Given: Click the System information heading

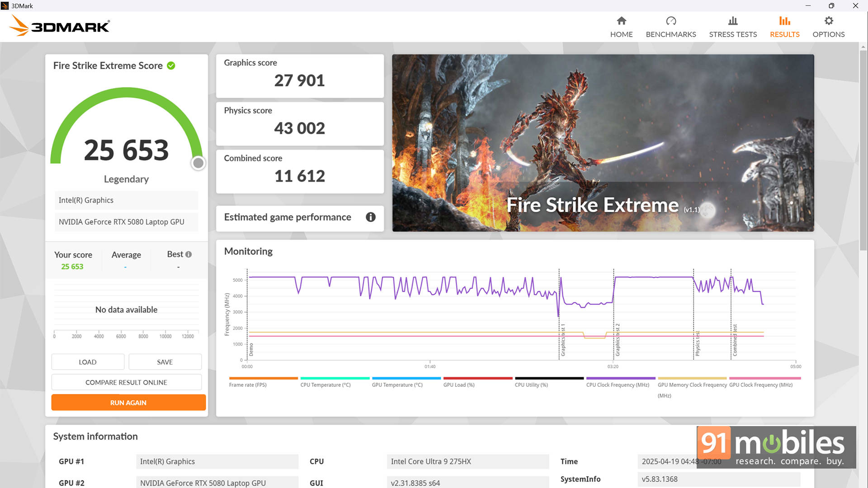Looking at the screenshot, I should pyautogui.click(x=95, y=436).
